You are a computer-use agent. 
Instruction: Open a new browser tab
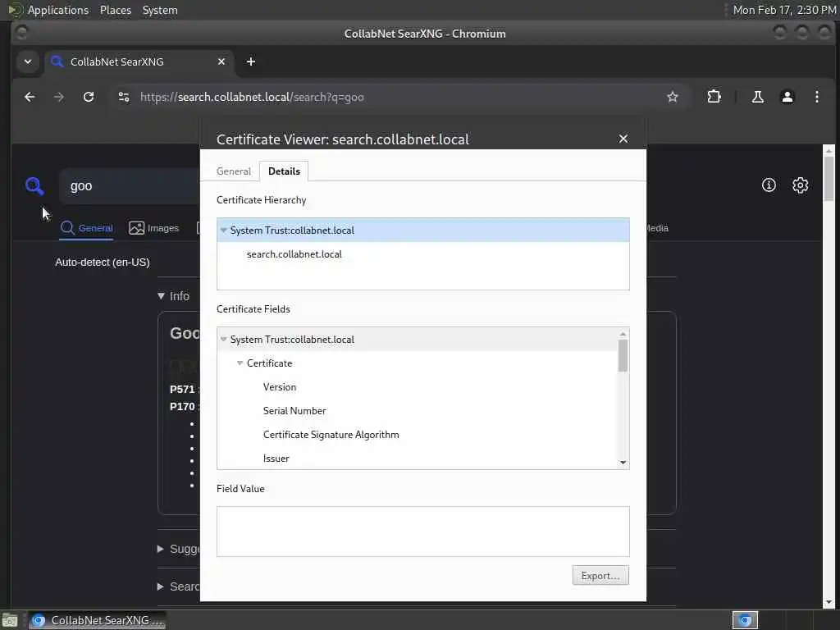251,62
